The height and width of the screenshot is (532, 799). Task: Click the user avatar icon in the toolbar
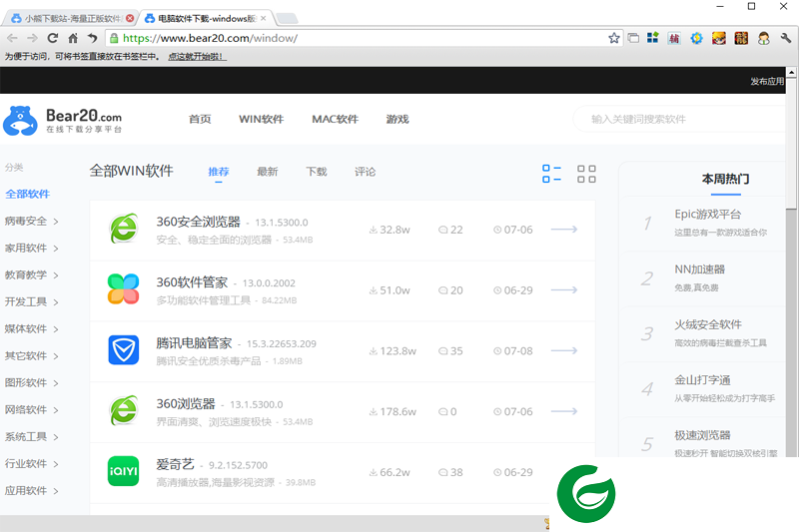(x=763, y=38)
